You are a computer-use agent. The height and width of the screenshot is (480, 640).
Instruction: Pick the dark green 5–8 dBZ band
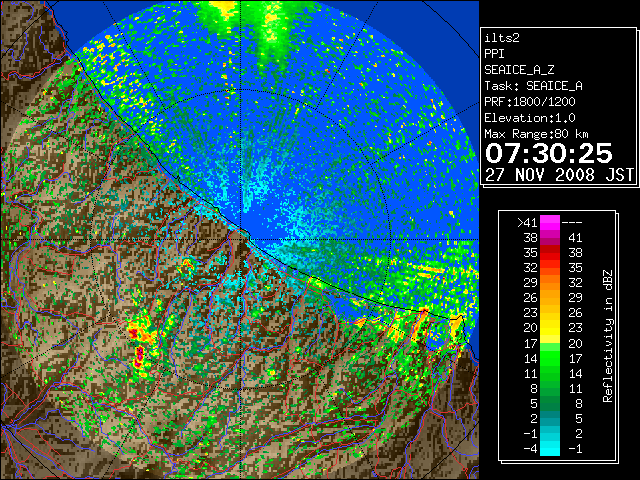click(550, 403)
